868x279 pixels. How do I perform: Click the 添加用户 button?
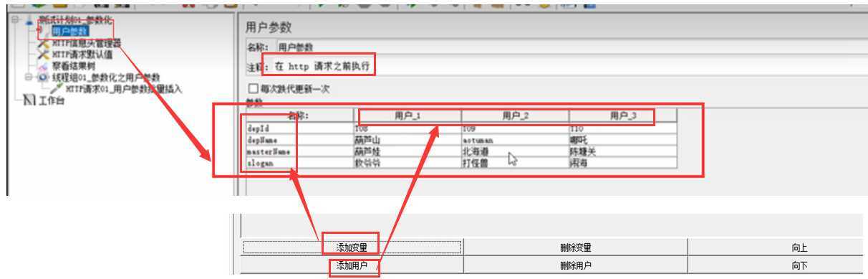pyautogui.click(x=352, y=265)
